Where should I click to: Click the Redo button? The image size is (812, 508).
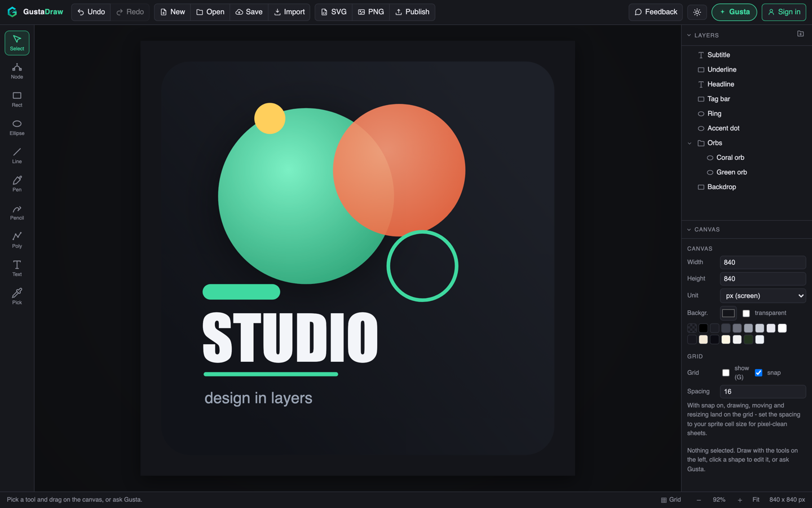coord(130,12)
